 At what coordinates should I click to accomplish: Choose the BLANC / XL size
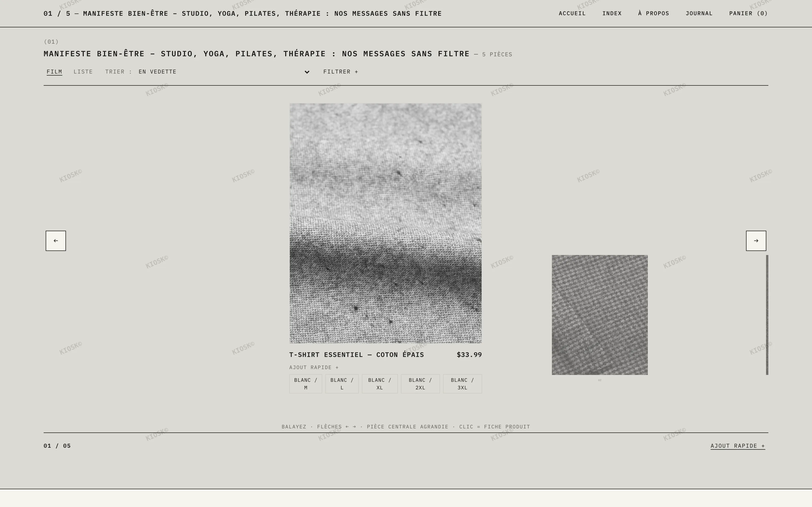pos(380,384)
